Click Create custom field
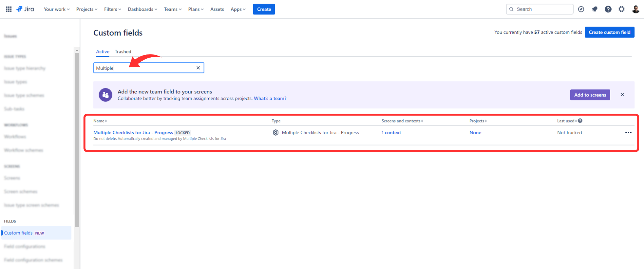644x269 pixels. [x=610, y=32]
